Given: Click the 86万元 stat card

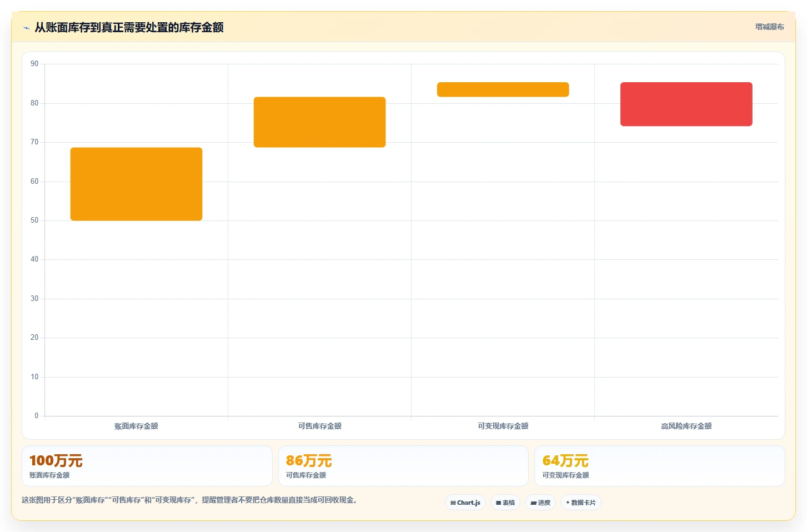Looking at the screenshot, I should coord(403,466).
